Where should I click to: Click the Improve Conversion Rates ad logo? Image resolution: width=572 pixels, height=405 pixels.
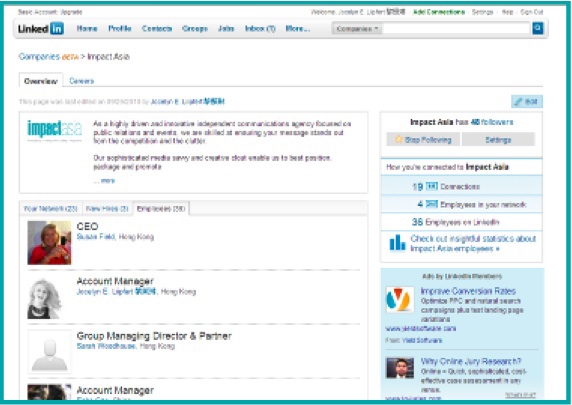click(x=400, y=299)
